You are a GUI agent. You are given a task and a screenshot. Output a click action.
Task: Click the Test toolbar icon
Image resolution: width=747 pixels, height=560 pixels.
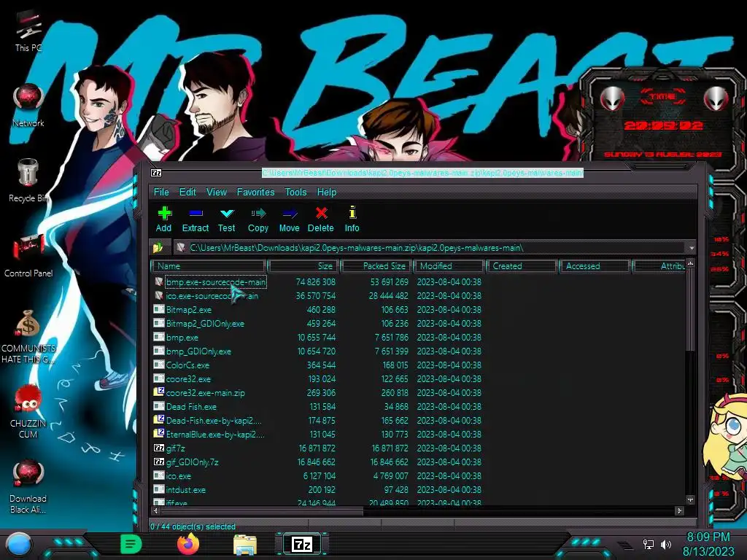tap(227, 213)
